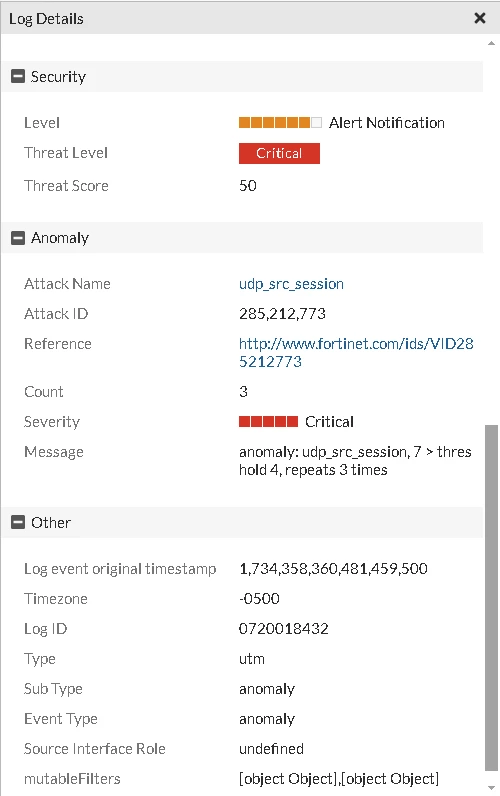Image resolution: width=500 pixels, height=796 pixels.
Task: Collapse the Security section minus icon
Action: coord(18,77)
